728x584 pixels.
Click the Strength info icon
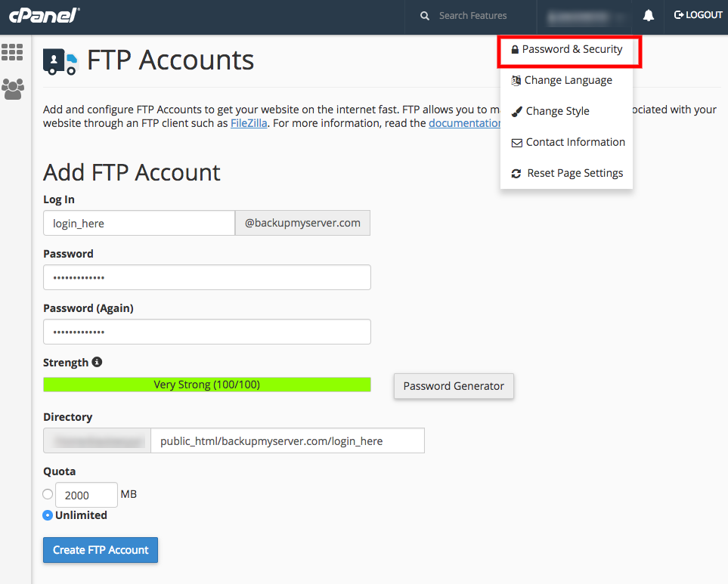96,362
